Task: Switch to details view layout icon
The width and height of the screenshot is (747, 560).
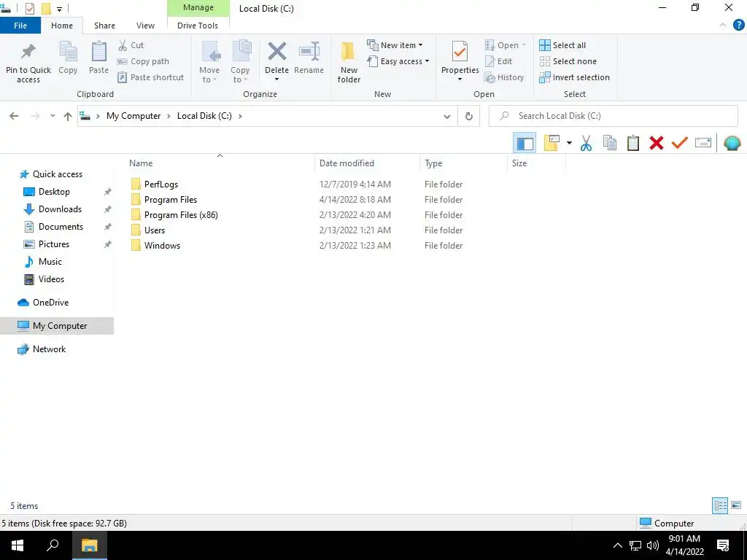Action: (x=720, y=505)
